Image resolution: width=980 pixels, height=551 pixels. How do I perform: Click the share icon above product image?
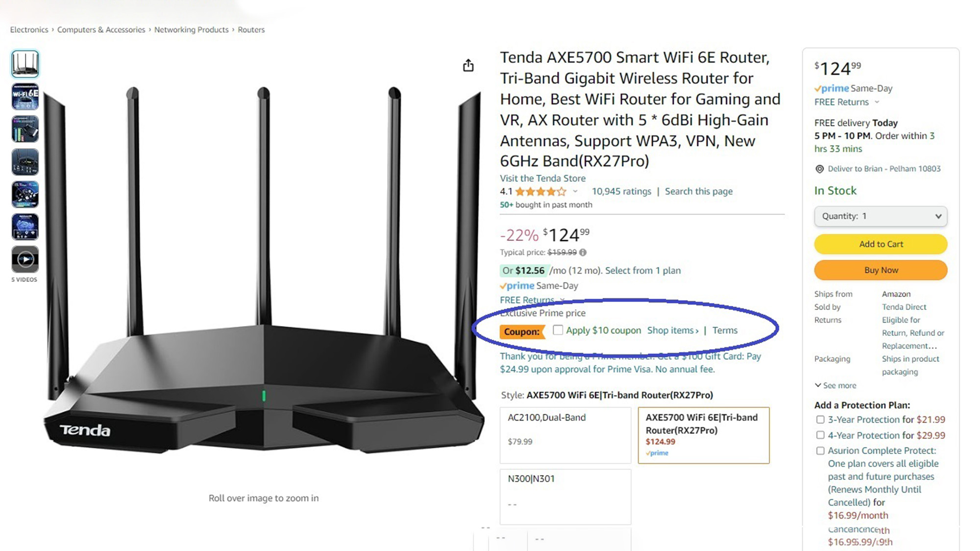468,65
